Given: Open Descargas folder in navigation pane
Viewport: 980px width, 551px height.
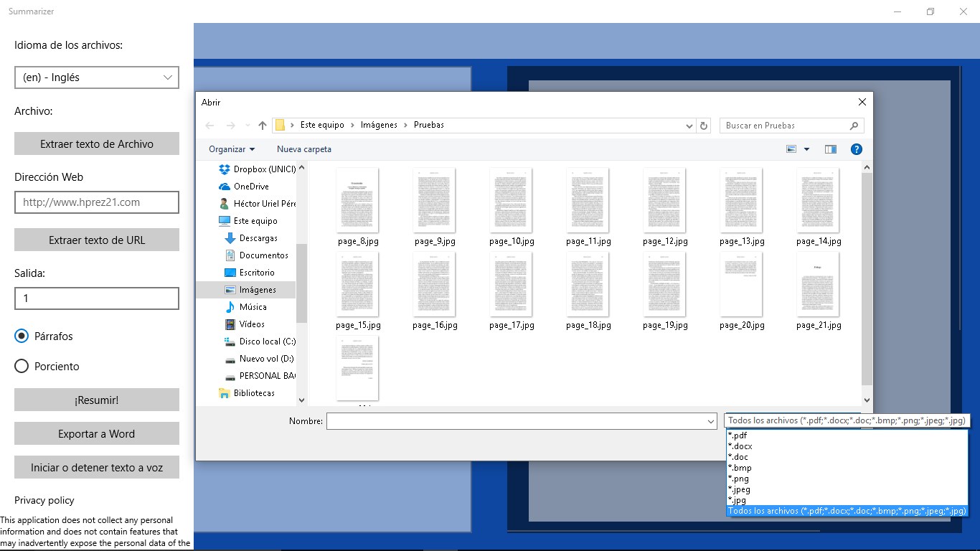Looking at the screenshot, I should (251, 238).
